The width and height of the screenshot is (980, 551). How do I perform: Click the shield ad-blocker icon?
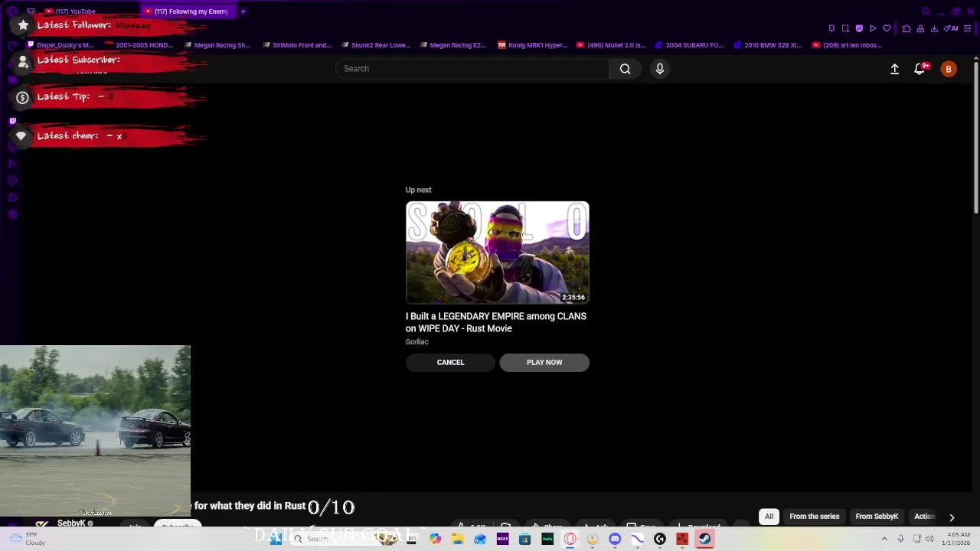click(859, 28)
